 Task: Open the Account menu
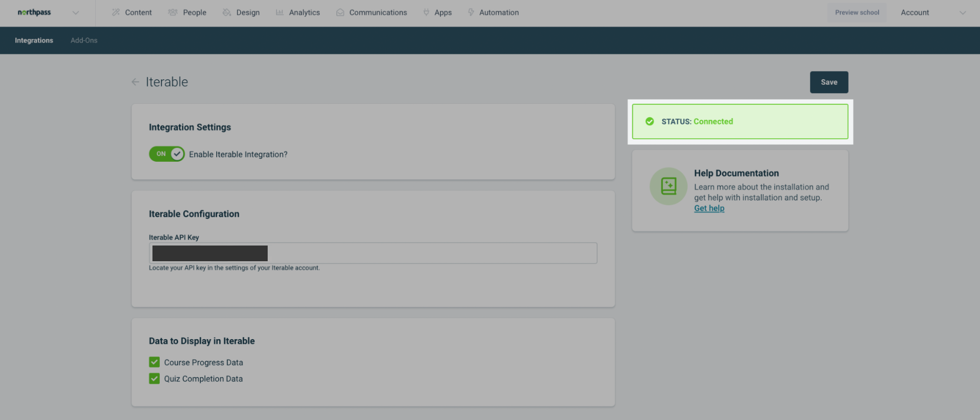915,12
